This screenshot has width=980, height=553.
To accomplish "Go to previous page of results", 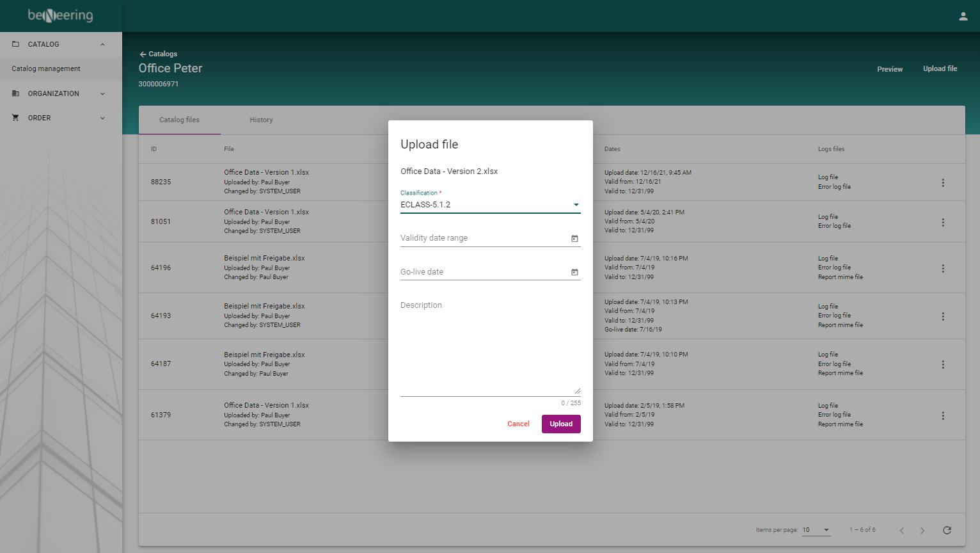I will point(902,531).
